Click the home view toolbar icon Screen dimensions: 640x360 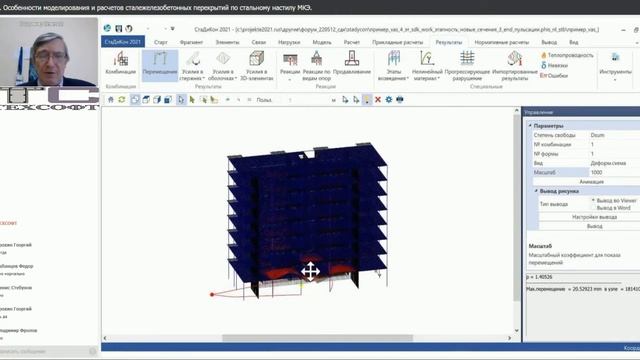[111, 100]
